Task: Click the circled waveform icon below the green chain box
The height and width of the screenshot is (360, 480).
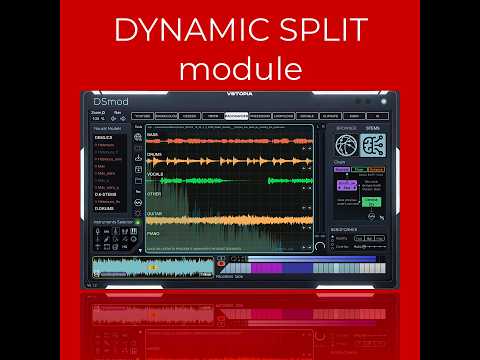Action: [x=372, y=216]
